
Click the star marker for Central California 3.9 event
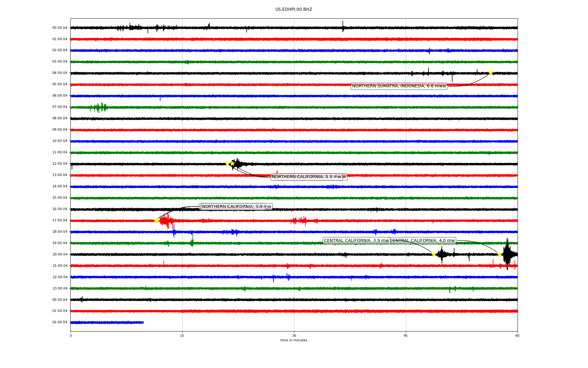click(434, 254)
